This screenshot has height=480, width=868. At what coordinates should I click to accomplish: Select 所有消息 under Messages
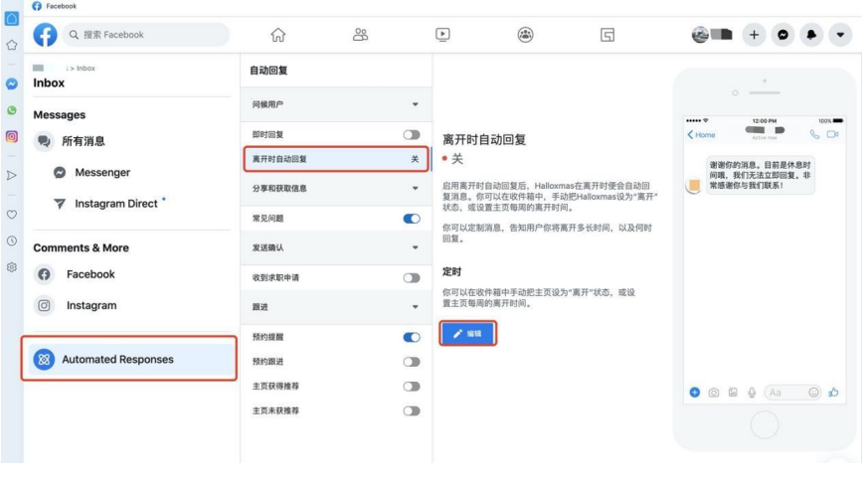pyautogui.click(x=131, y=141)
